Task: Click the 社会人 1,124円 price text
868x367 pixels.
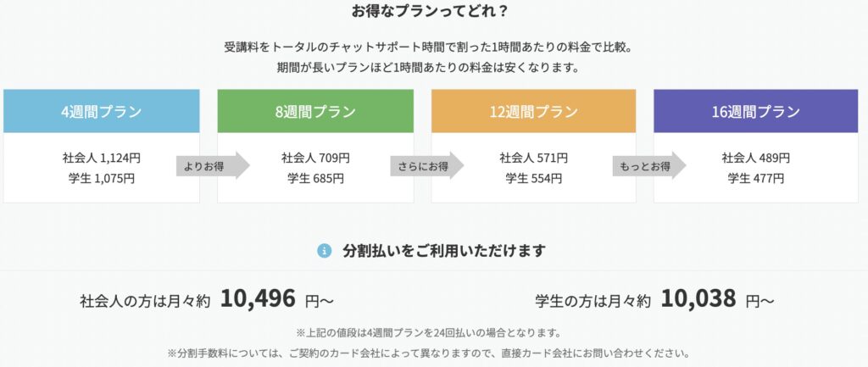Action: [x=102, y=158]
